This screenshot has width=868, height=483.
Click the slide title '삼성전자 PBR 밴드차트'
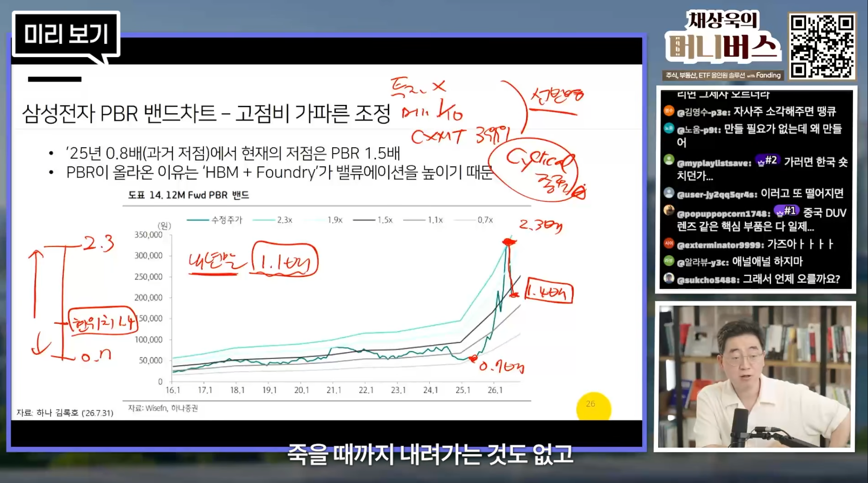coord(119,113)
